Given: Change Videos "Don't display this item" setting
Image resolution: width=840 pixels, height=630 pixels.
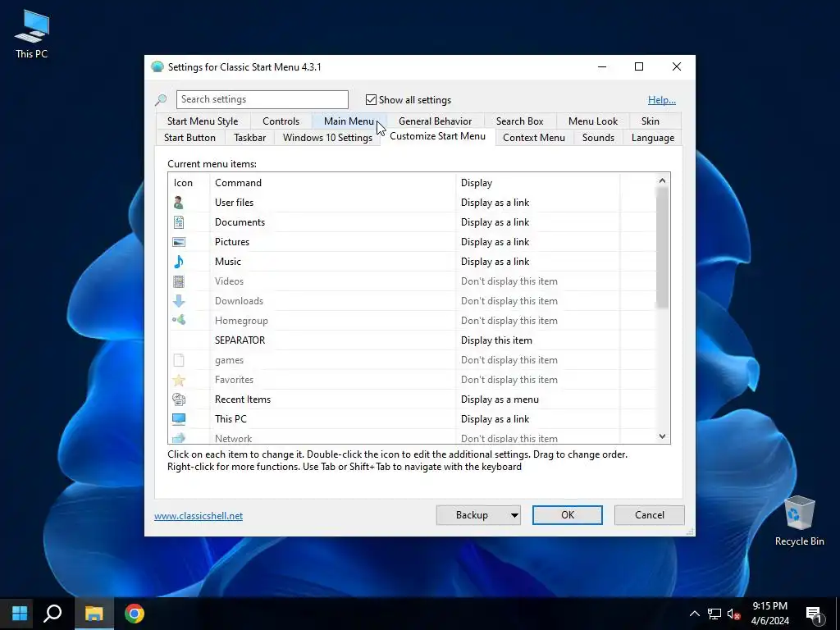Looking at the screenshot, I should (509, 281).
